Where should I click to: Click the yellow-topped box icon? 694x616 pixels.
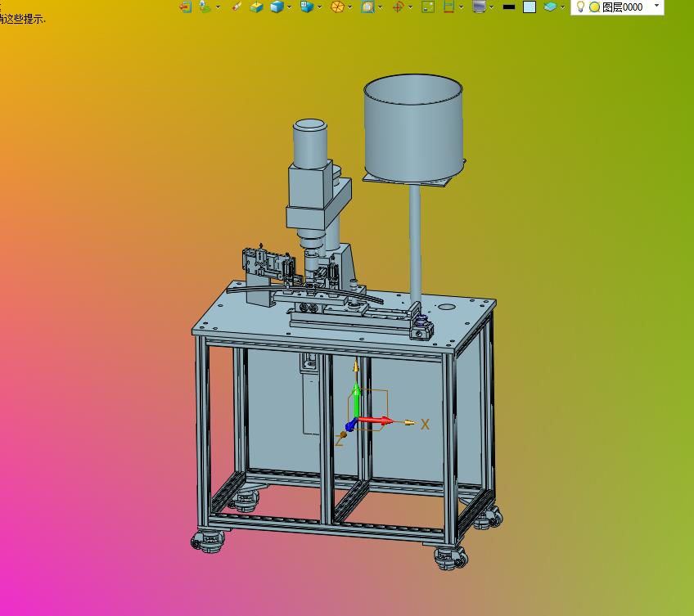pos(256,7)
